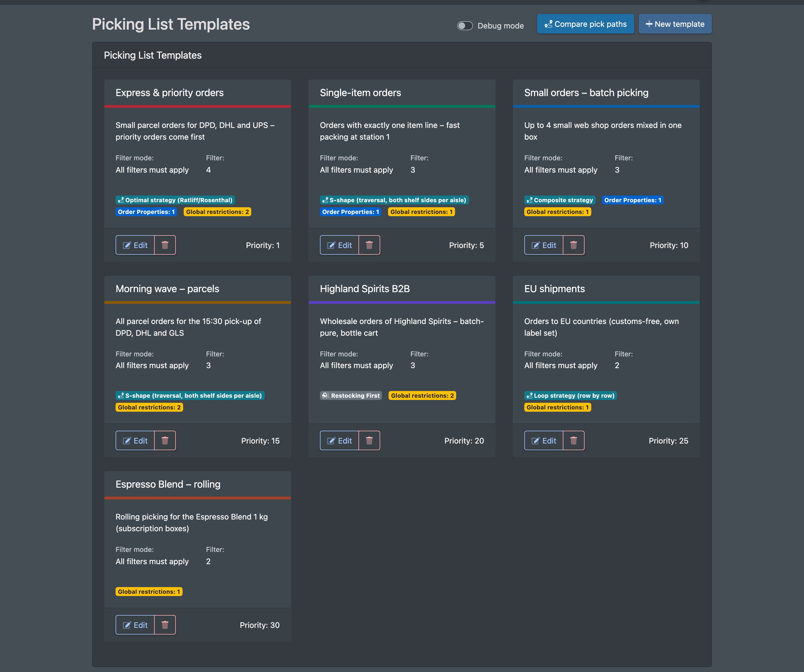Delete the Morning wave – parcels template
804x672 pixels.
(x=165, y=440)
